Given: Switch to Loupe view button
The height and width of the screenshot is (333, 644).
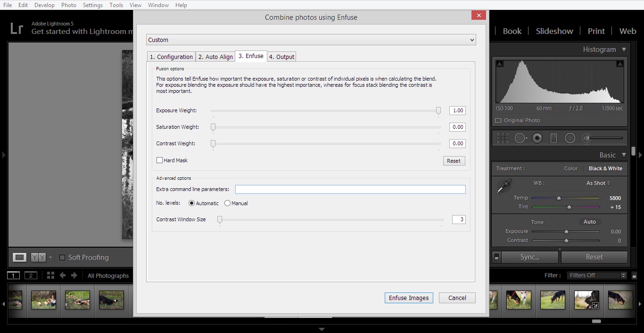Looking at the screenshot, I should click(x=20, y=257).
